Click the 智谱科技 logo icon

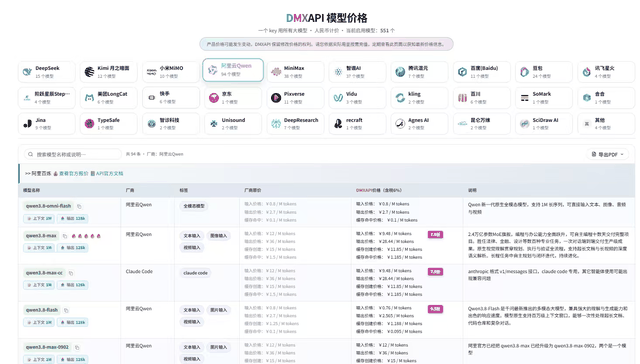[x=151, y=124]
